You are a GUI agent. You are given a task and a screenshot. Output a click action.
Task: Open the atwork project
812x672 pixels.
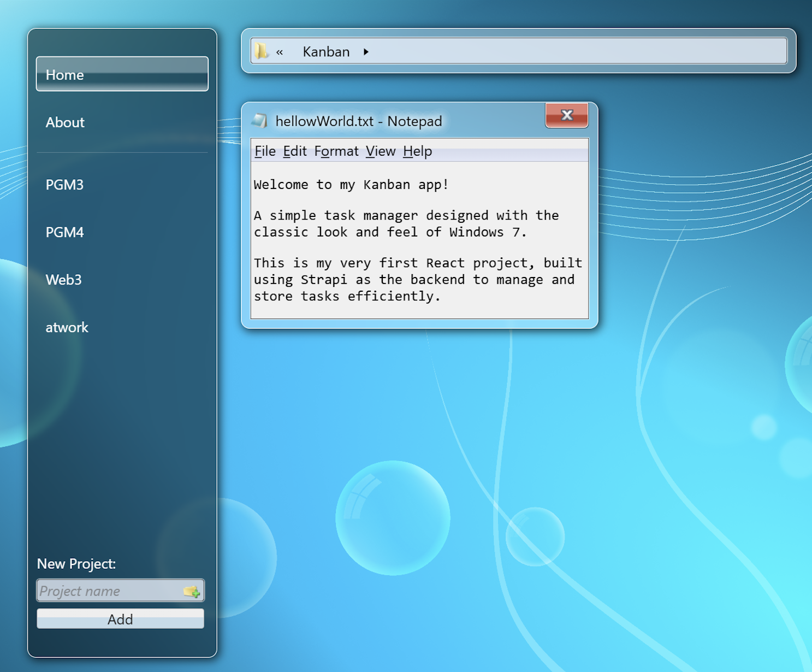coord(67,327)
